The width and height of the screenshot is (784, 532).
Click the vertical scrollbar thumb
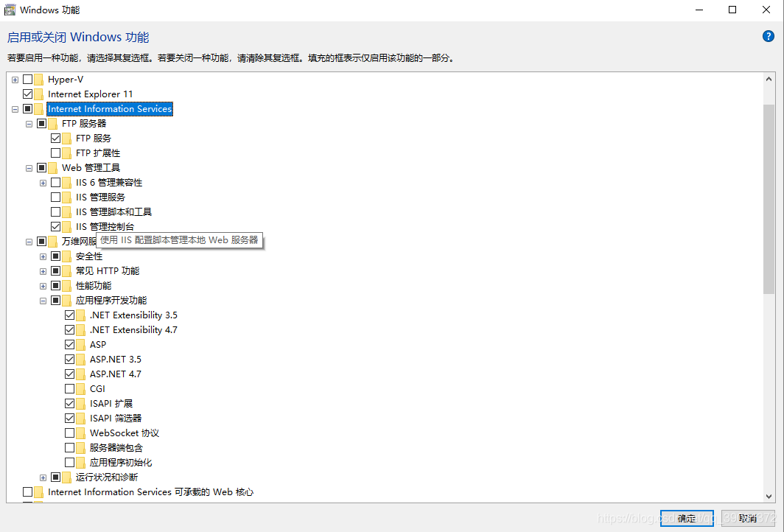769,200
